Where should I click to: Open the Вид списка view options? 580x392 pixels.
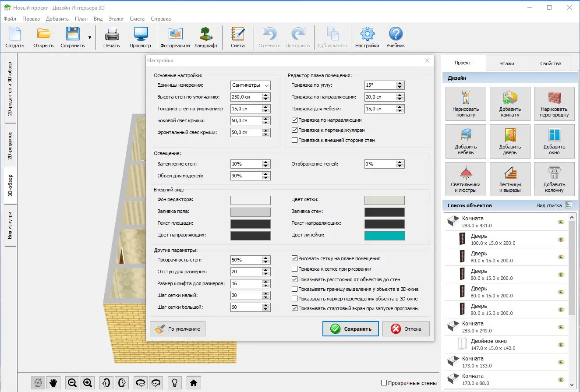click(569, 205)
